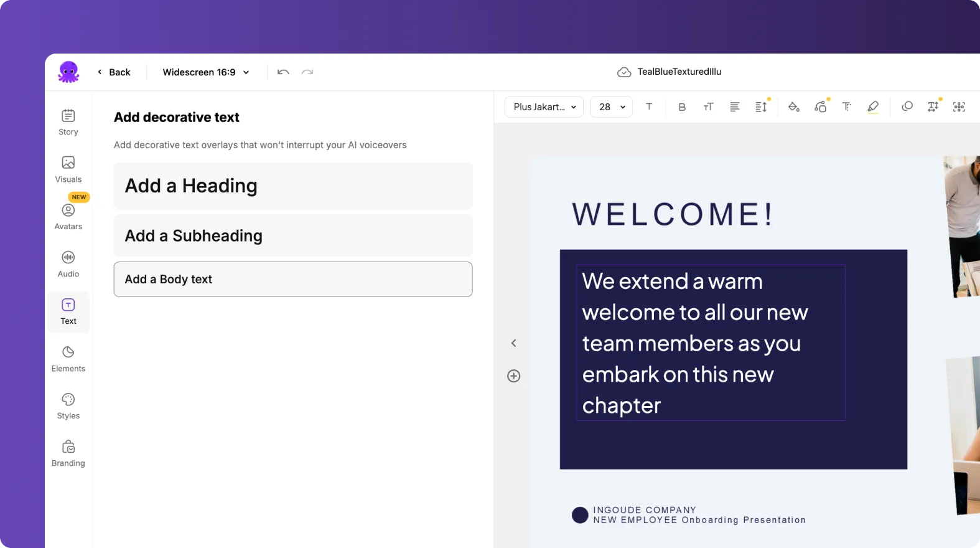Open the font size 28 dropdown
Image resolution: width=980 pixels, height=548 pixels.
611,107
